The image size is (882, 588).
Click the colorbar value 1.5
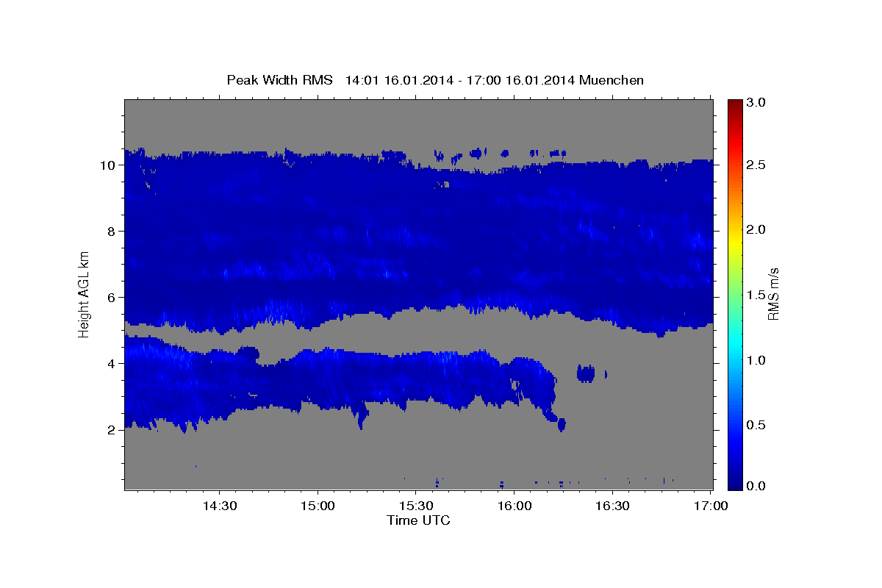756,295
